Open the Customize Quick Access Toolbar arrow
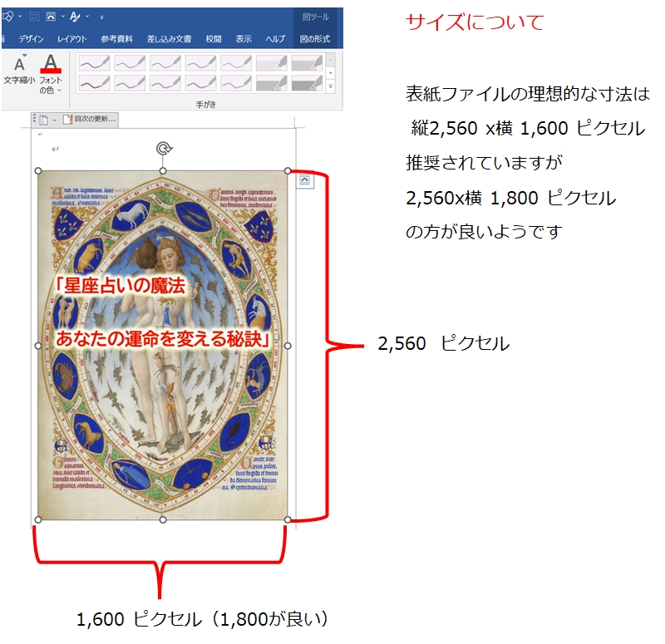The height and width of the screenshot is (644, 665). coord(101,17)
